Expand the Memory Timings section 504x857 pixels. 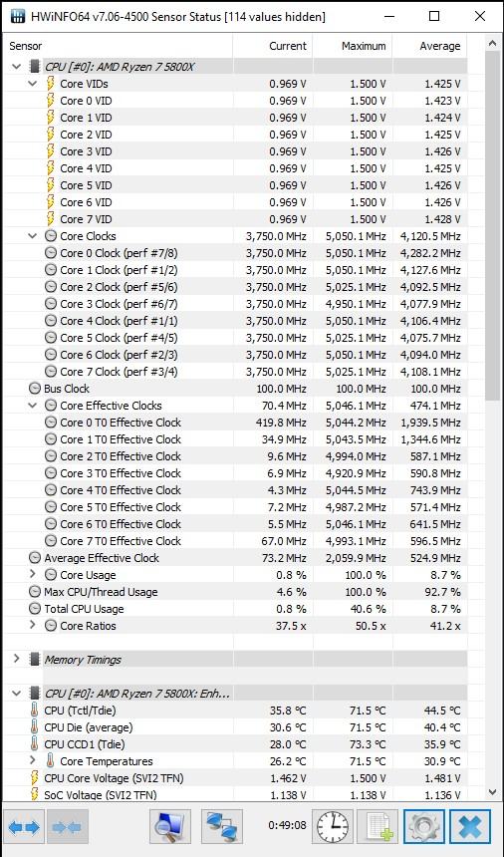tap(16, 659)
